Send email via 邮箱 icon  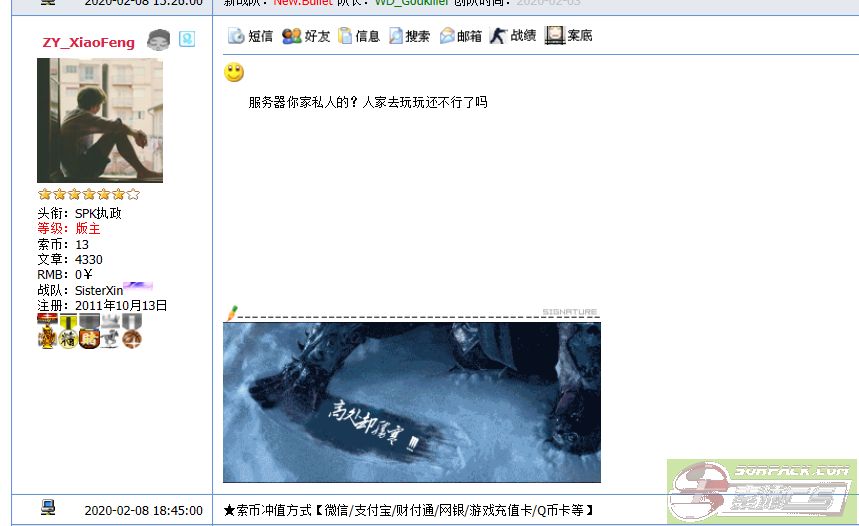pos(460,36)
